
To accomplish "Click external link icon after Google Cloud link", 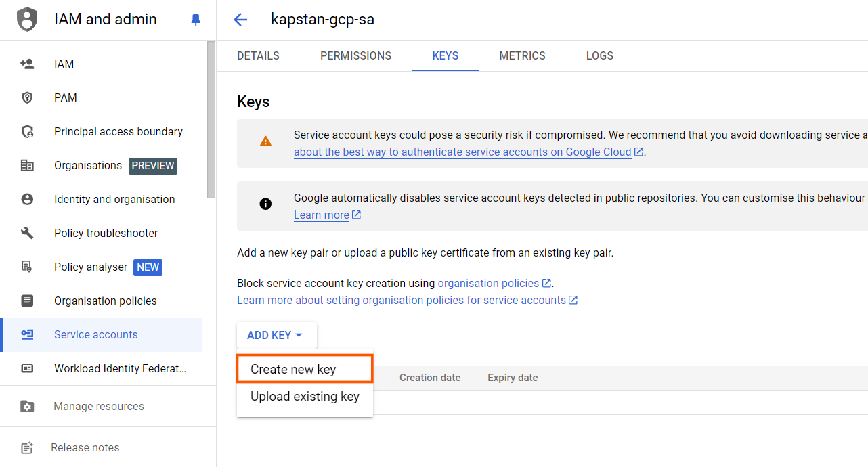I will (638, 152).
